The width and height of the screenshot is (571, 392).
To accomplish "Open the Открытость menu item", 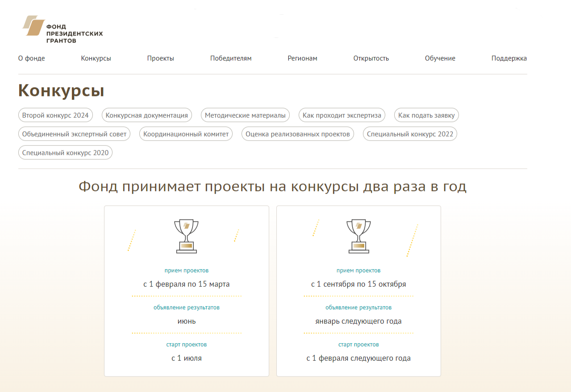I will pyautogui.click(x=371, y=58).
